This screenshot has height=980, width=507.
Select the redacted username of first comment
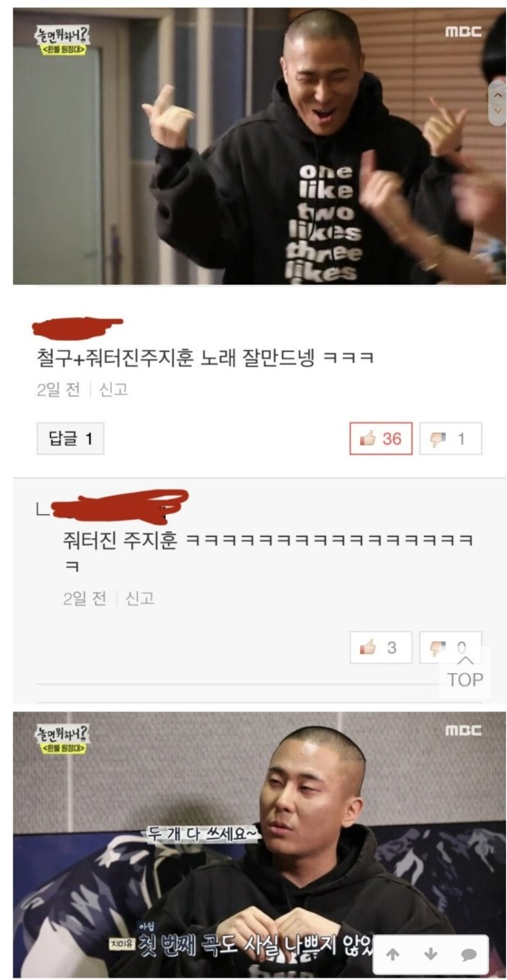coord(76,326)
